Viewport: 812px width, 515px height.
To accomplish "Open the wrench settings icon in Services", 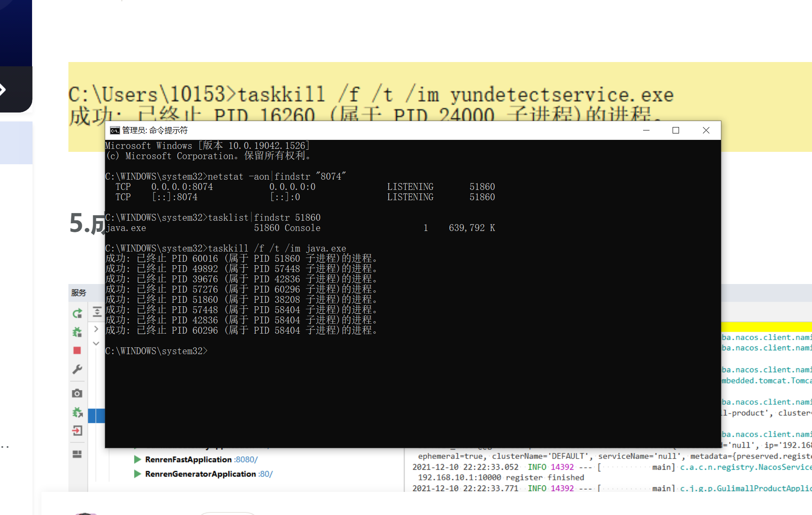I will 77,369.
